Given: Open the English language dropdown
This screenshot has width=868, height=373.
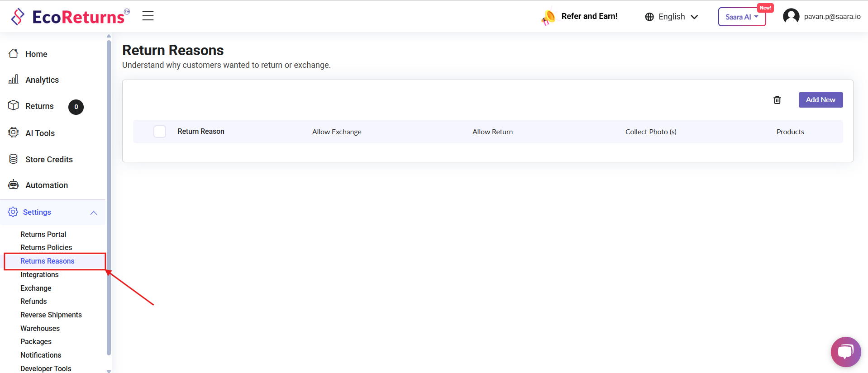Looking at the screenshot, I should coord(672,17).
